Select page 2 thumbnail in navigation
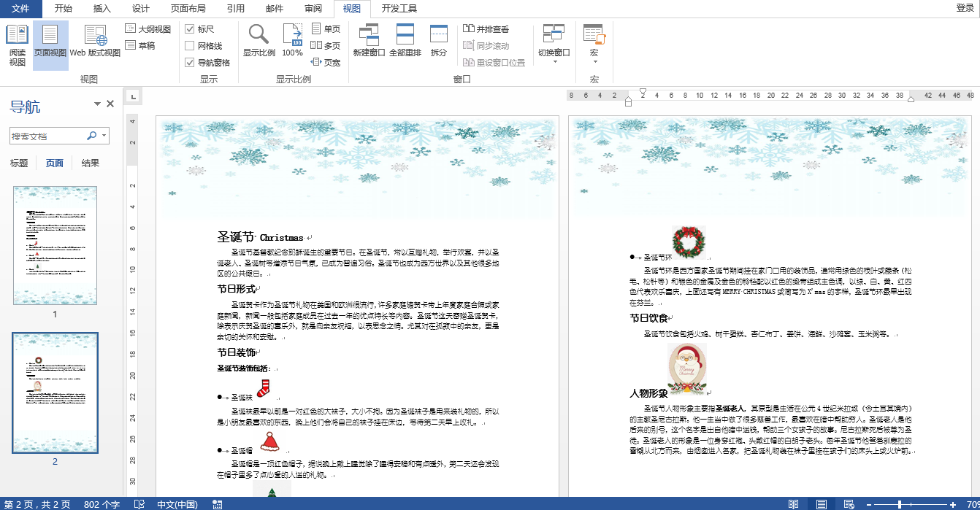This screenshot has width=980, height=510. coord(55,393)
